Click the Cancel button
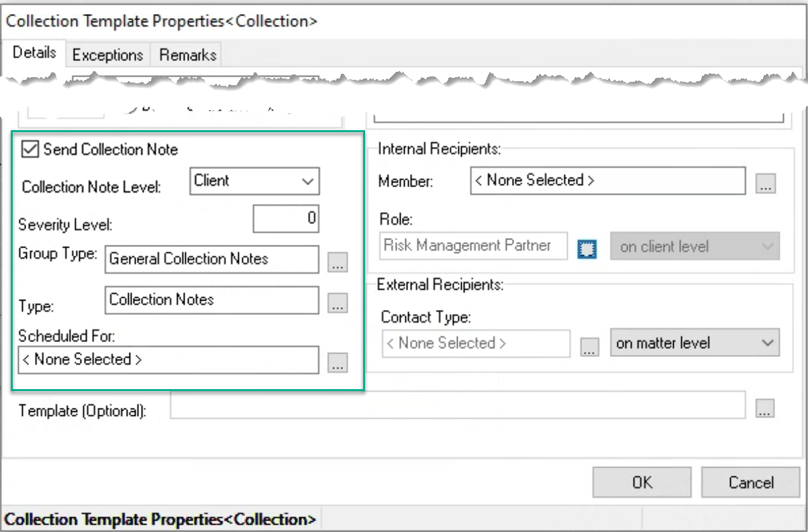 coord(751,482)
